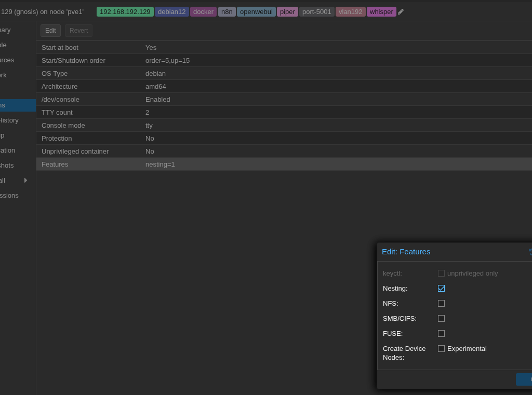
Task: Expand the Firewall submenu arrow in sidebar
Action: (x=25, y=180)
